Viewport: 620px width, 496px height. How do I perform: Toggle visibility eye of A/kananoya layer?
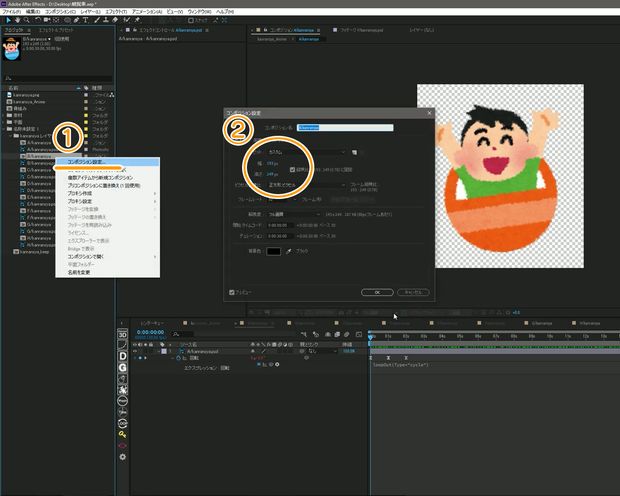[x=135, y=351]
